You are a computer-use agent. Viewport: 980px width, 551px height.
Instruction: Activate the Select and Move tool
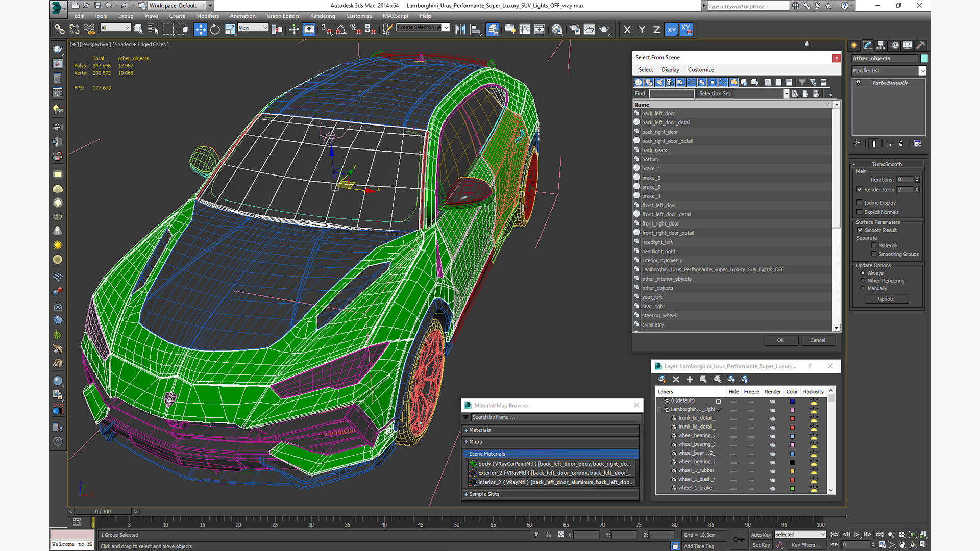(x=201, y=30)
